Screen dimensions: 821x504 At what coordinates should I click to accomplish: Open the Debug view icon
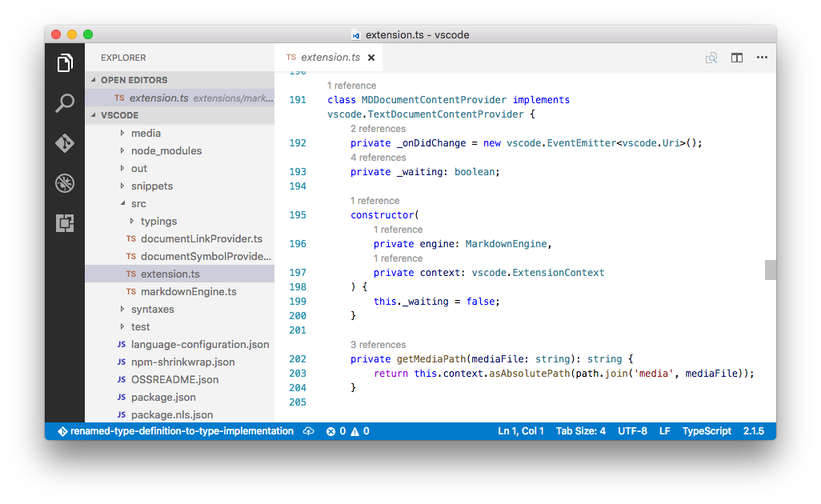(x=65, y=183)
